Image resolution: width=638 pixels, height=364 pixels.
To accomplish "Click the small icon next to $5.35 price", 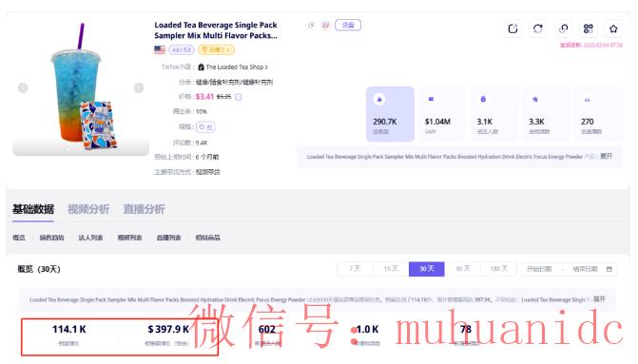I will [x=239, y=97].
